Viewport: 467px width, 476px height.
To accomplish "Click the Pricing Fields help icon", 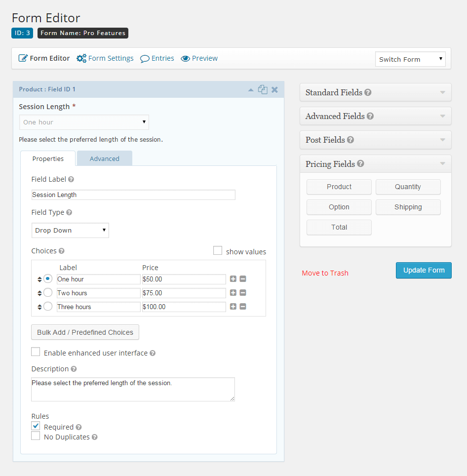I will coord(360,163).
